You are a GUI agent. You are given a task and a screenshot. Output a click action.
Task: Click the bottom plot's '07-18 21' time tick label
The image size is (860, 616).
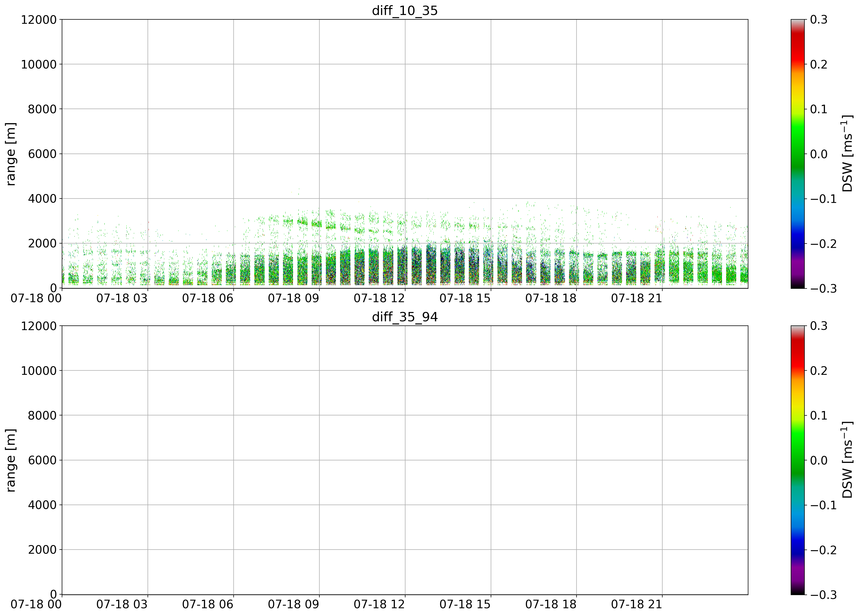coord(636,604)
